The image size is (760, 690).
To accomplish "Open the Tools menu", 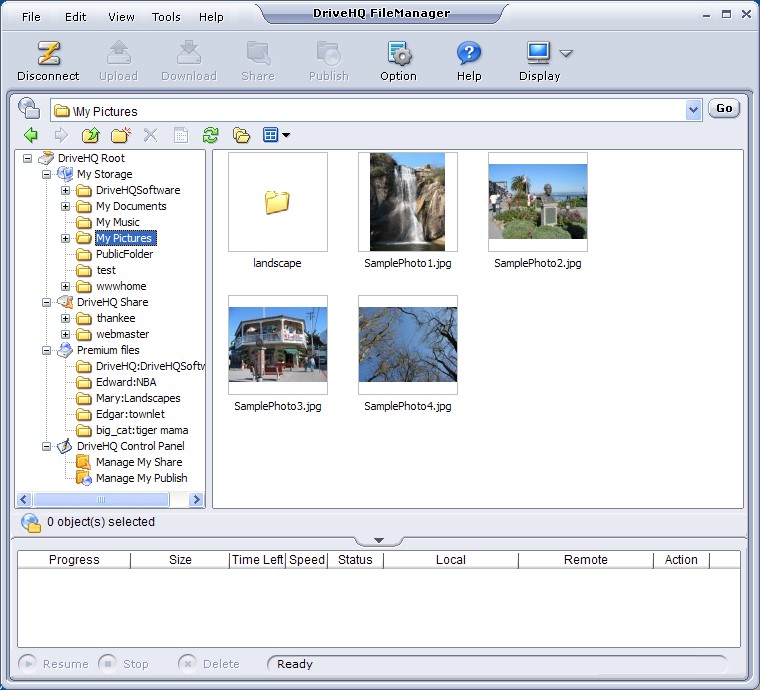I will (166, 17).
